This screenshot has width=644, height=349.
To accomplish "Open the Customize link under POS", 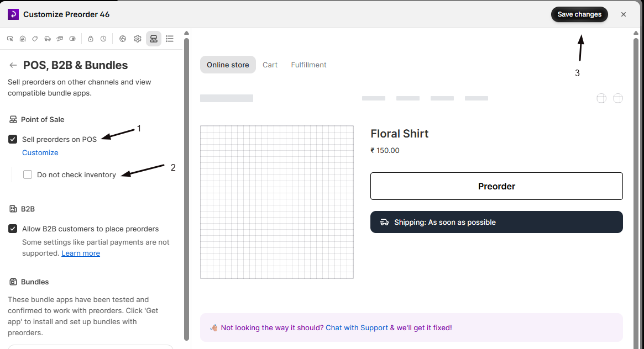I will 40,152.
